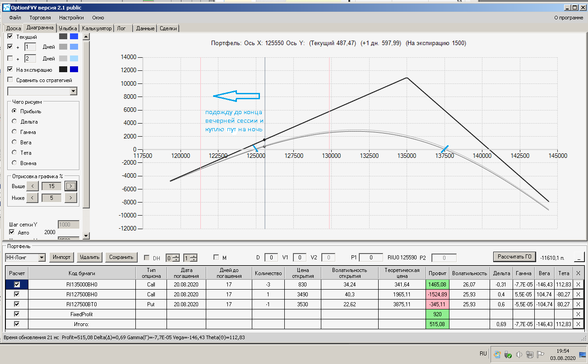Delete the FixedProfit row with X
588x364 pixels.
point(578,314)
